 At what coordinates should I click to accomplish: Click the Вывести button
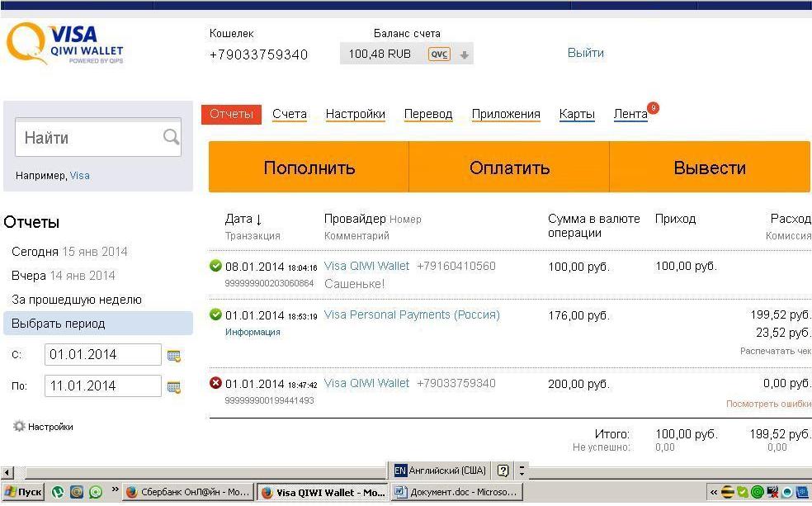point(710,168)
